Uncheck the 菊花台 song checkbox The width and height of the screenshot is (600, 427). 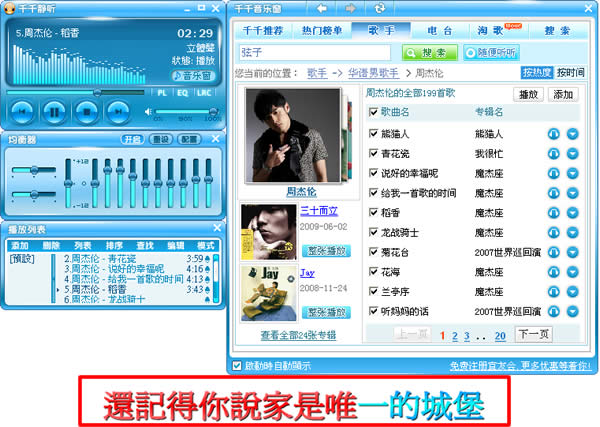coord(373,252)
